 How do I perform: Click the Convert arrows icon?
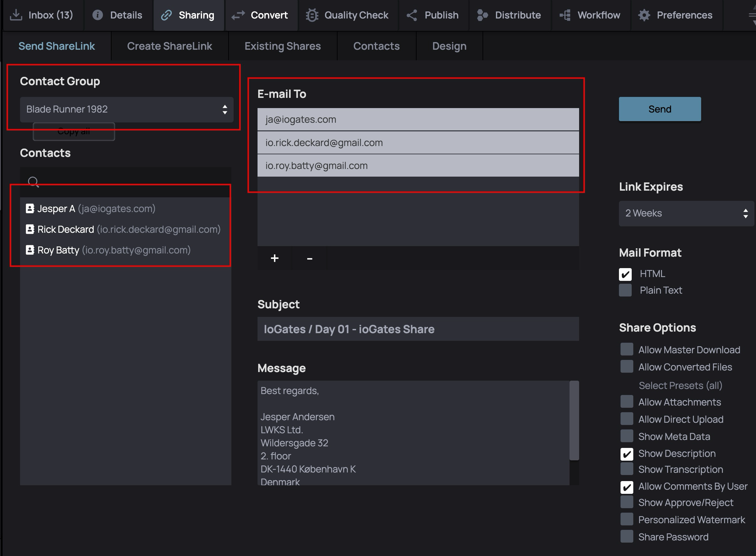tap(238, 15)
